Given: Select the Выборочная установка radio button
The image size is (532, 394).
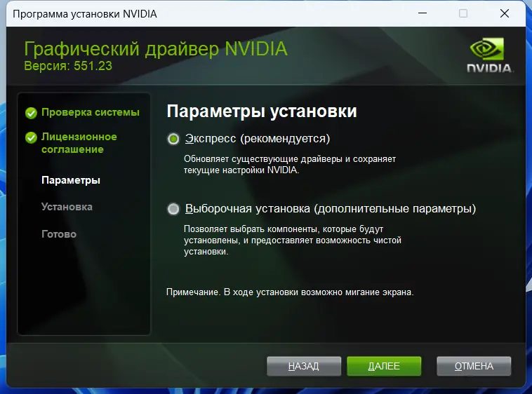Looking at the screenshot, I should click(x=173, y=209).
